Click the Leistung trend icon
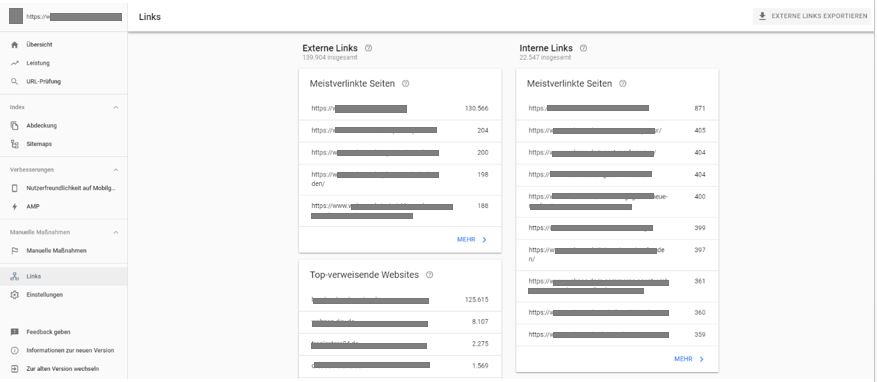Viewport: 877px width, 382px height. 15,63
